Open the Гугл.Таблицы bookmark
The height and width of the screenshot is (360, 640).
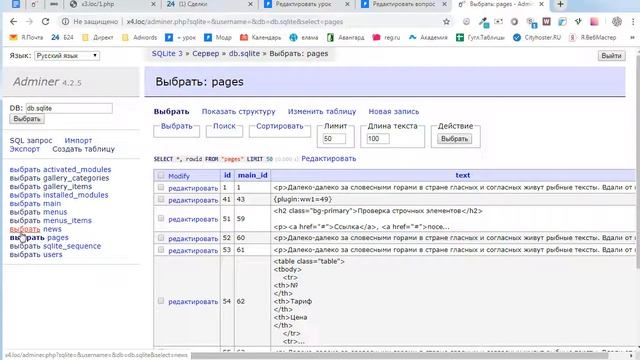(480, 37)
